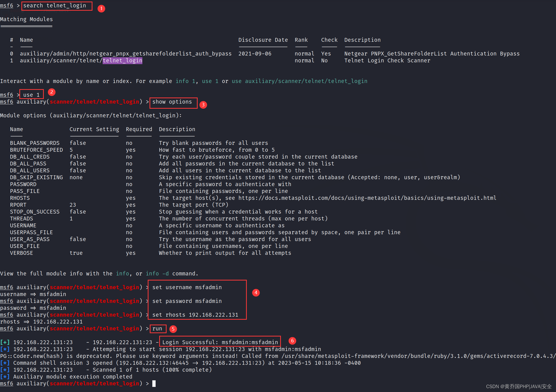The height and width of the screenshot is (392, 556).
Task: Click the VERBOSE option name
Action: click(21, 253)
